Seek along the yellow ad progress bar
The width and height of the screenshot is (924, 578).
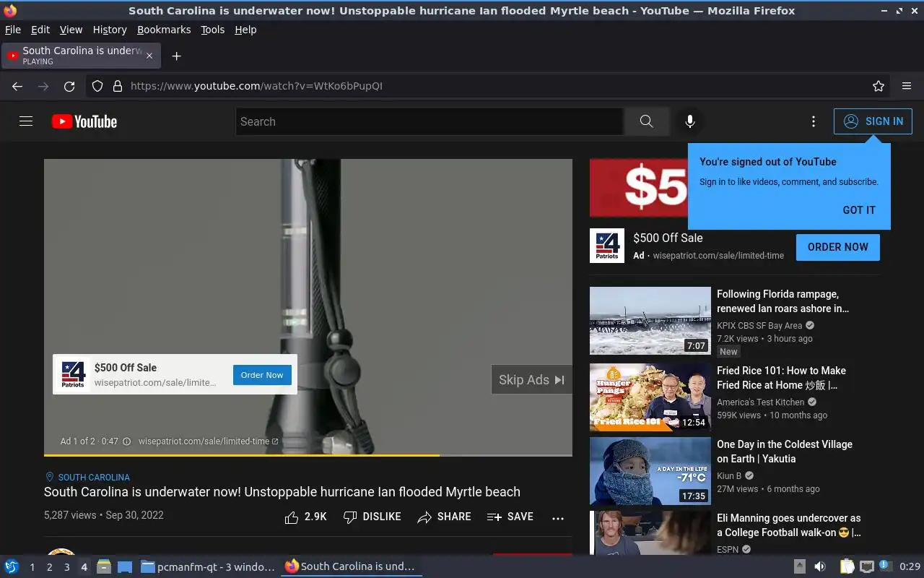tap(308, 455)
